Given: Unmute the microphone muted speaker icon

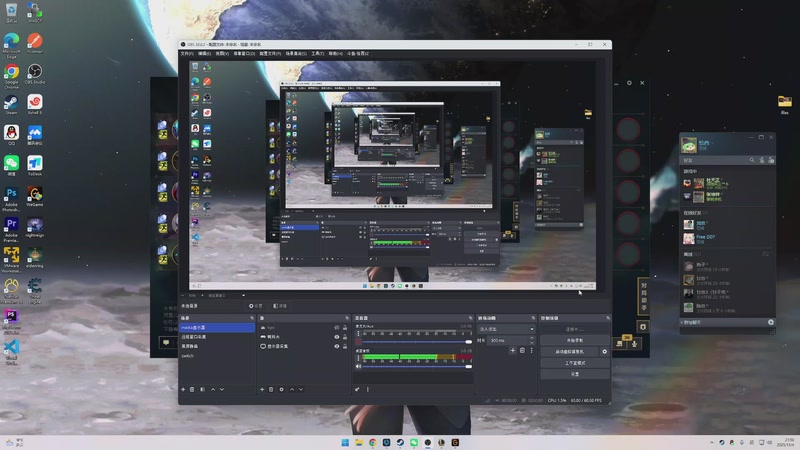Looking at the screenshot, I should 358,341.
